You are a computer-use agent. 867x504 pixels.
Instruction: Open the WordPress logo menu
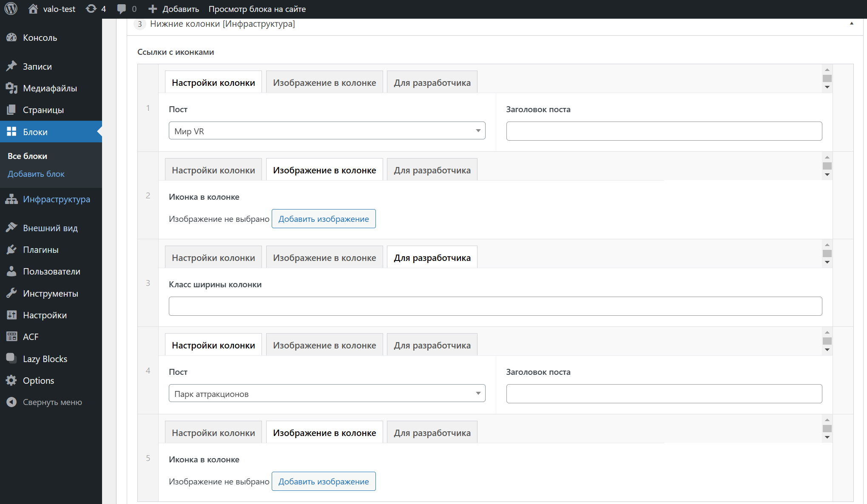tap(11, 9)
